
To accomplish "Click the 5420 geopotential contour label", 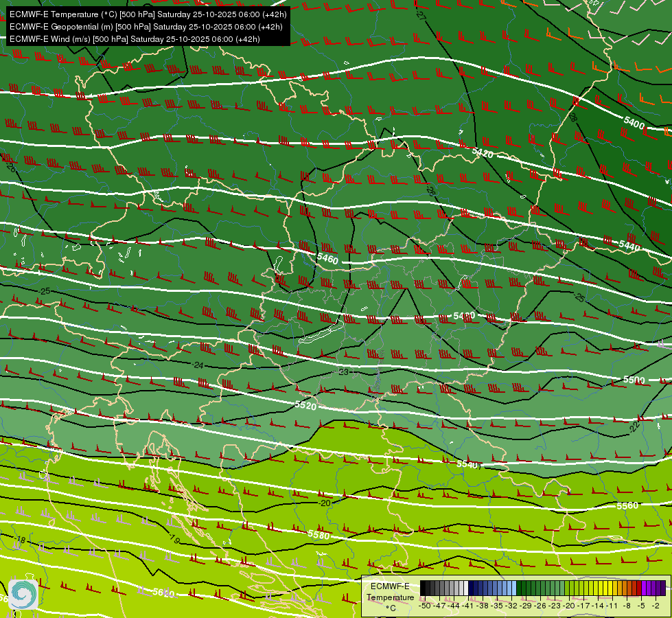I will coord(483,152).
